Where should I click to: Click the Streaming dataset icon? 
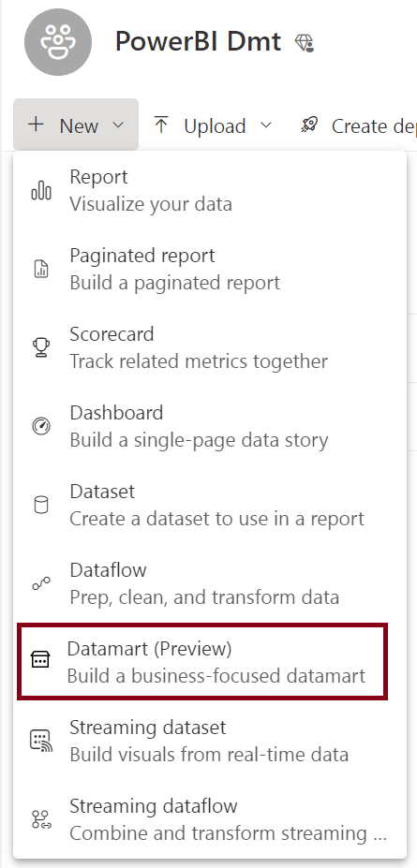pos(41,741)
